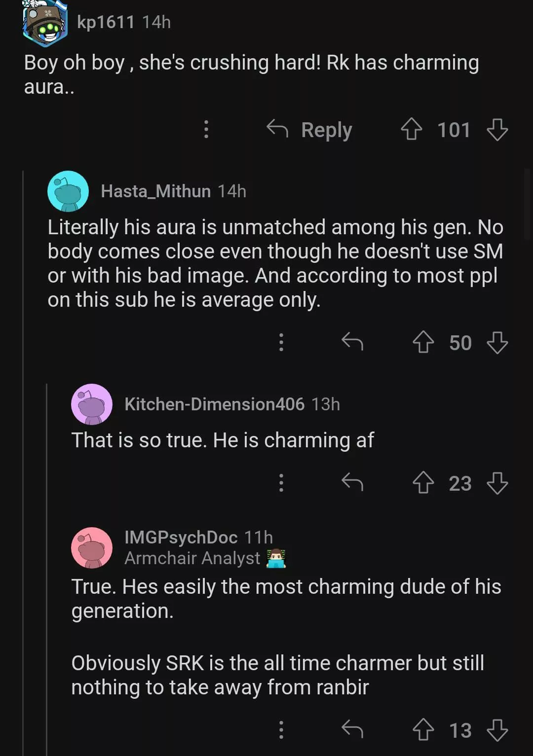Downvote kp1611's comment
The width and height of the screenshot is (533, 756).
pyautogui.click(x=497, y=130)
